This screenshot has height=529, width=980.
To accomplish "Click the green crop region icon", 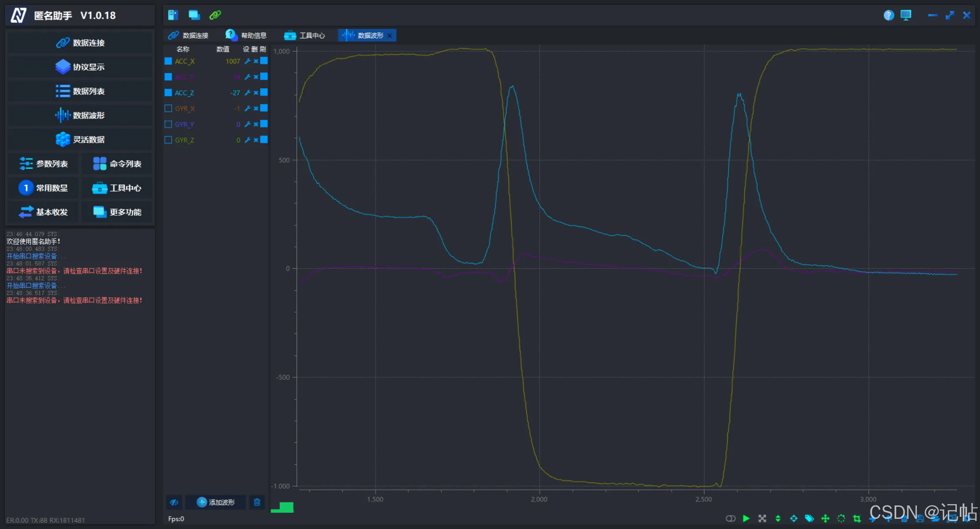I will coord(857,518).
